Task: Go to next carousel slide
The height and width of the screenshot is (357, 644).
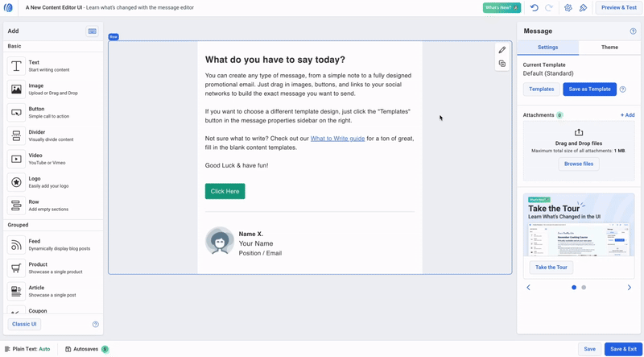Action: (630, 288)
